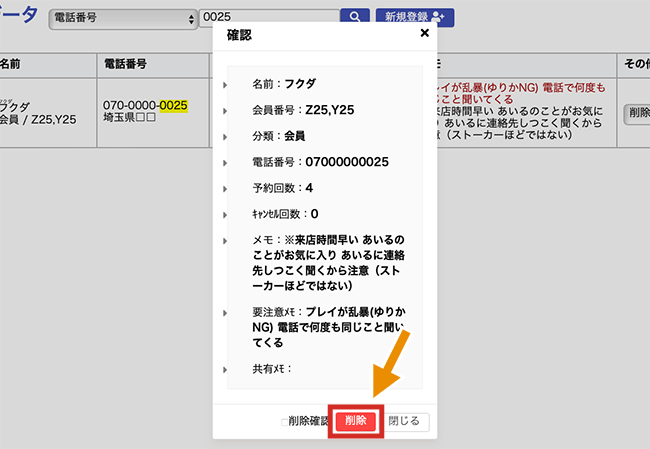The width and height of the screenshot is (650, 449).
Task: Tick the 削除確認 checkbox
Action: (x=283, y=422)
